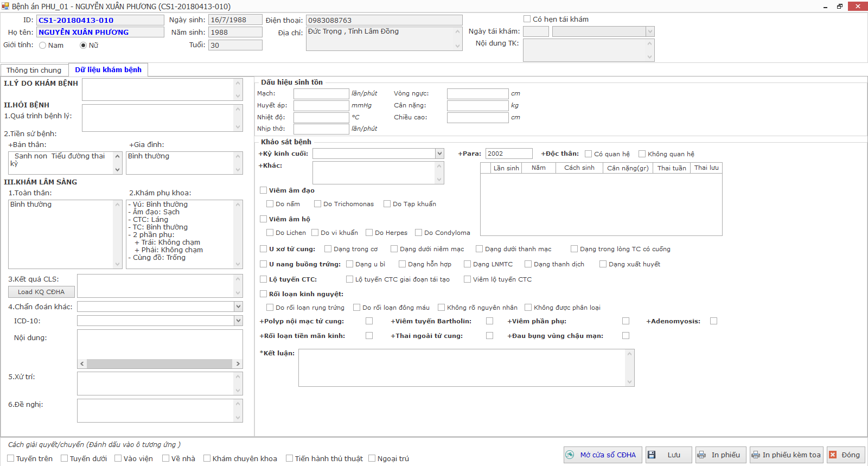Tick the Ngoại trú checkbox
Image resolution: width=868 pixels, height=466 pixels.
point(372,458)
